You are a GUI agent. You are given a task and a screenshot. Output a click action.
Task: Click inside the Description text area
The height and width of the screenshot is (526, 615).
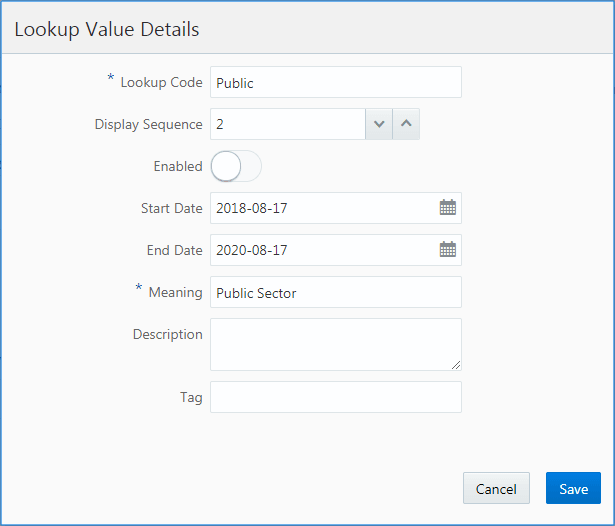[335, 344]
